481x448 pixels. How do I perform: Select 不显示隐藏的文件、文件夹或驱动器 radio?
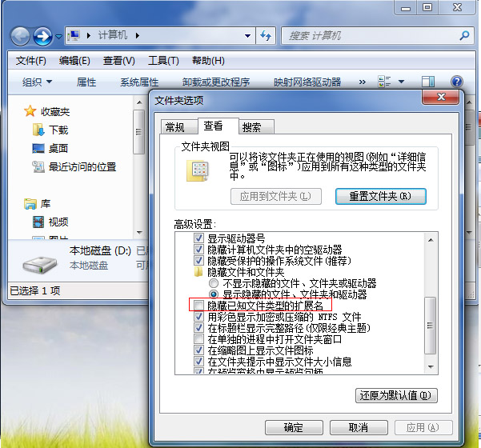pyautogui.click(x=213, y=283)
